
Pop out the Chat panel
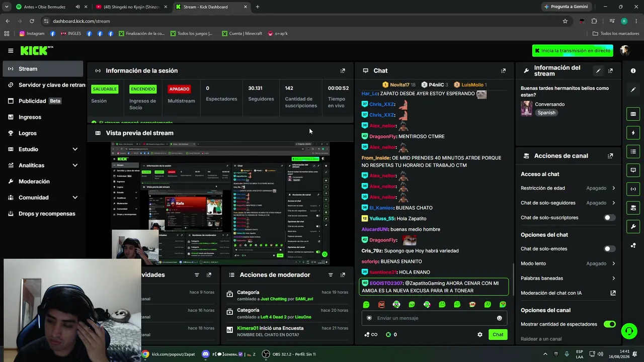tap(503, 71)
